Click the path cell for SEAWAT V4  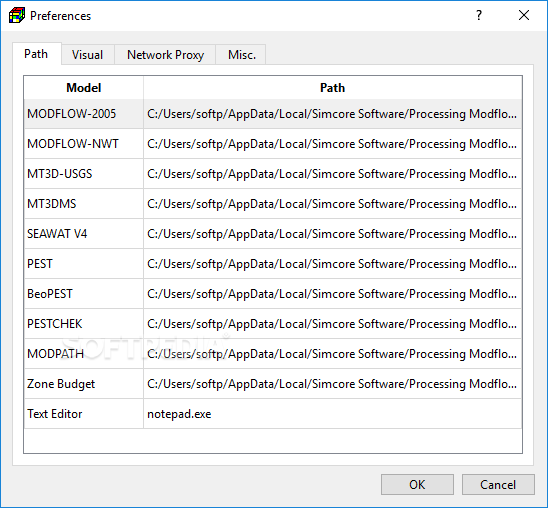click(332, 234)
